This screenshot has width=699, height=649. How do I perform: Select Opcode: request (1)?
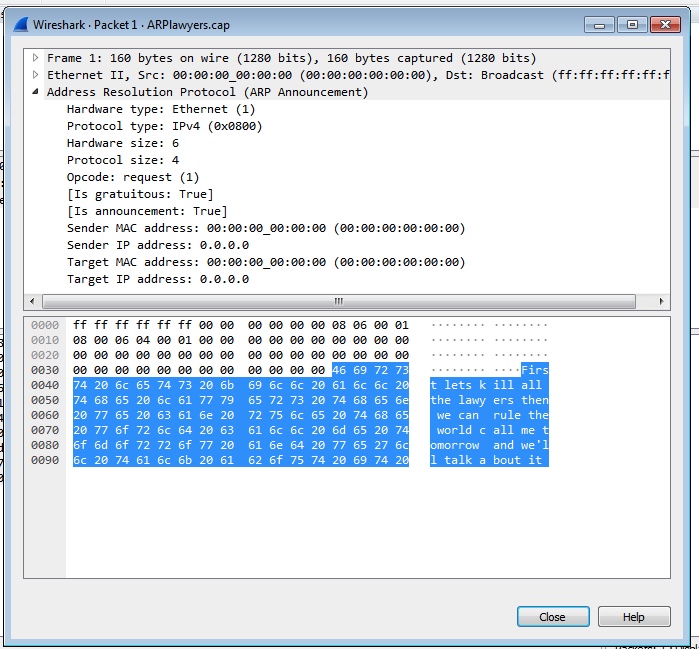(x=133, y=177)
